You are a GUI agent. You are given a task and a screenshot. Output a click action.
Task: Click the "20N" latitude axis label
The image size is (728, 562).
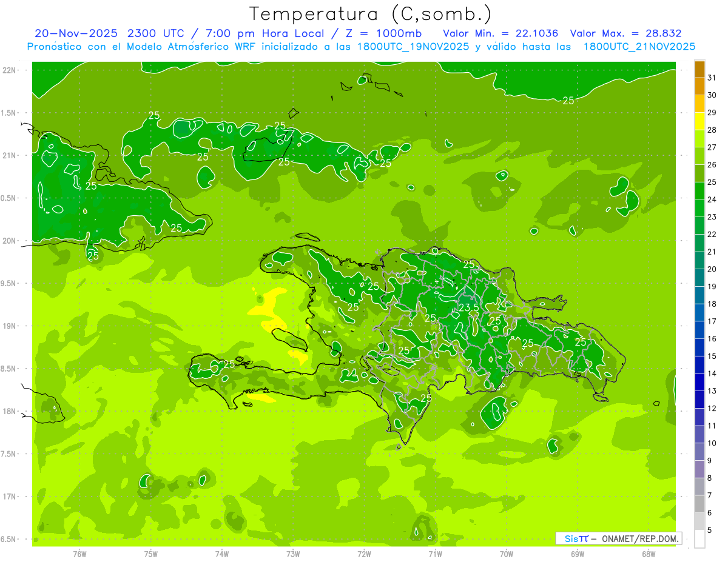coord(10,241)
